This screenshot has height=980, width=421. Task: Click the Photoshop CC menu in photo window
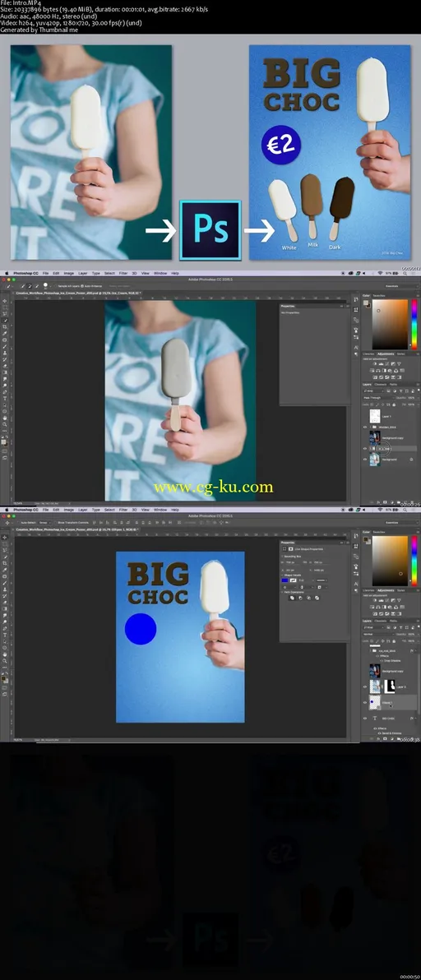[25, 273]
